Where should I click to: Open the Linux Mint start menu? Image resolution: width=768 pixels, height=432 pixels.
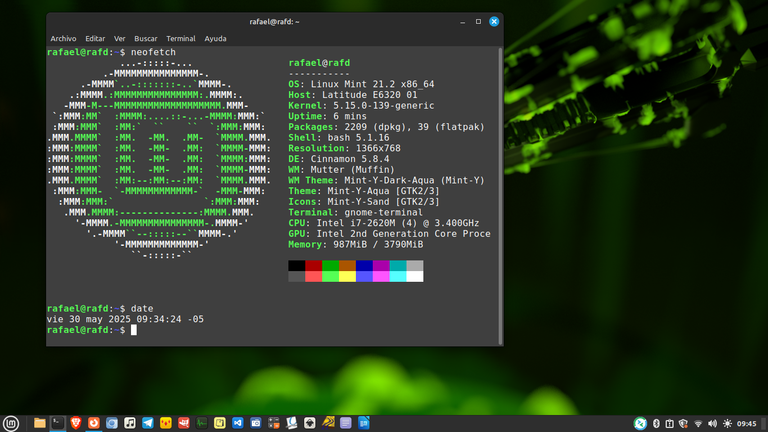pyautogui.click(x=11, y=423)
